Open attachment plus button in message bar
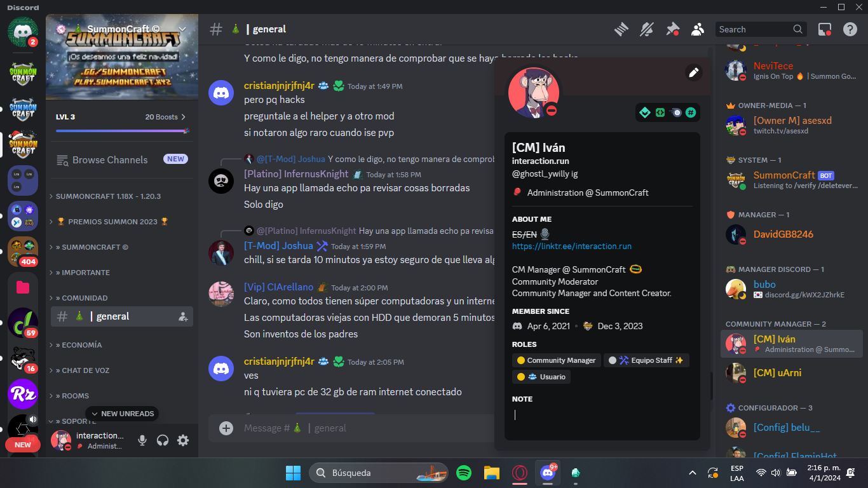The width and height of the screenshot is (868, 488). (226, 428)
